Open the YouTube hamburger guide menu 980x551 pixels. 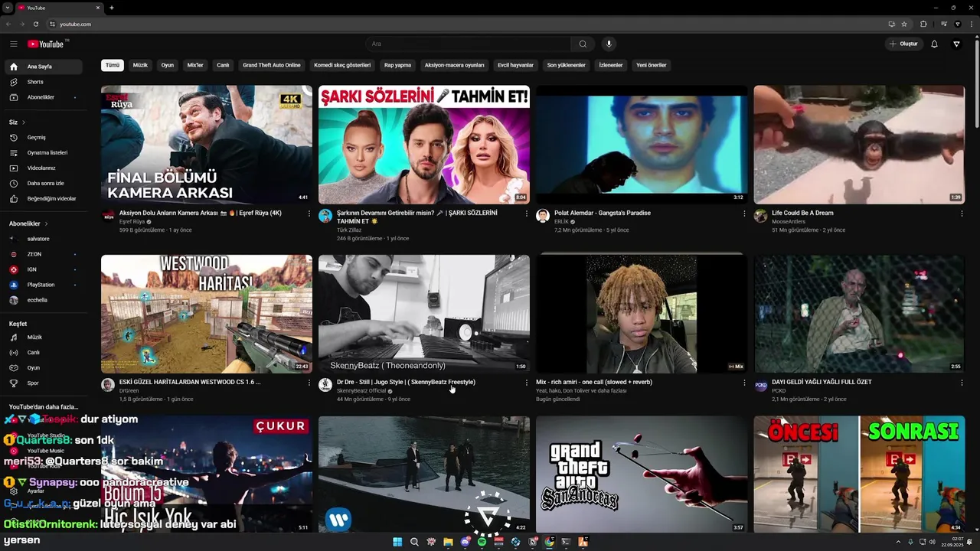pyautogui.click(x=14, y=44)
